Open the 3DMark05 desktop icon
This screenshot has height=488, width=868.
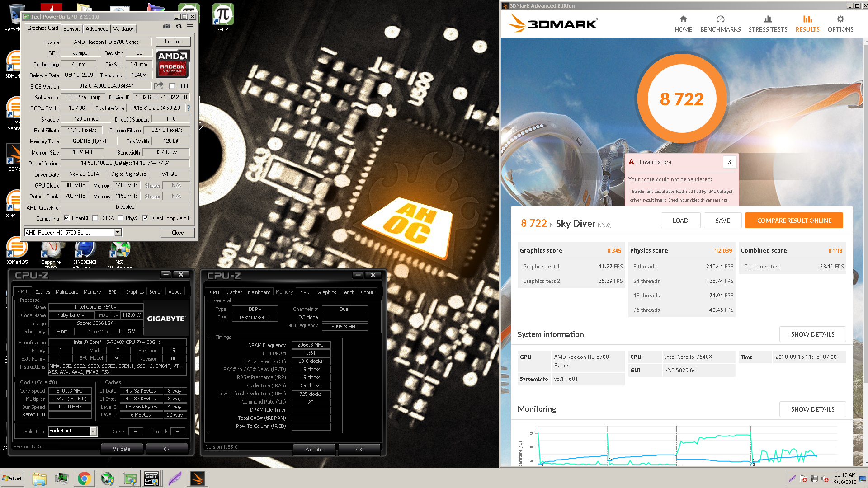click(x=17, y=250)
